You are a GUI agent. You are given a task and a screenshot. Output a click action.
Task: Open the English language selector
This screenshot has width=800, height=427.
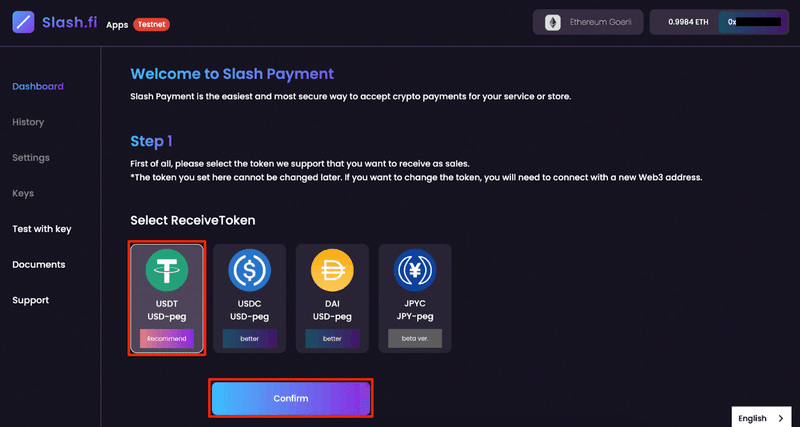coord(761,418)
